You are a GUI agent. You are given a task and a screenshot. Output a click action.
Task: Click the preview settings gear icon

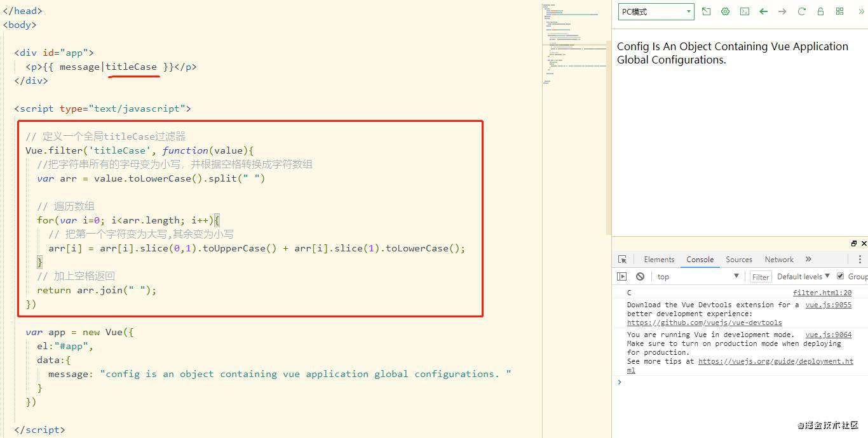[725, 11]
